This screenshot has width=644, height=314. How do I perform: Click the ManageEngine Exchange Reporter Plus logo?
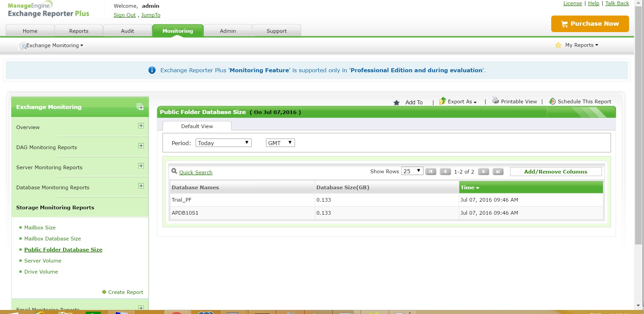(x=49, y=9)
